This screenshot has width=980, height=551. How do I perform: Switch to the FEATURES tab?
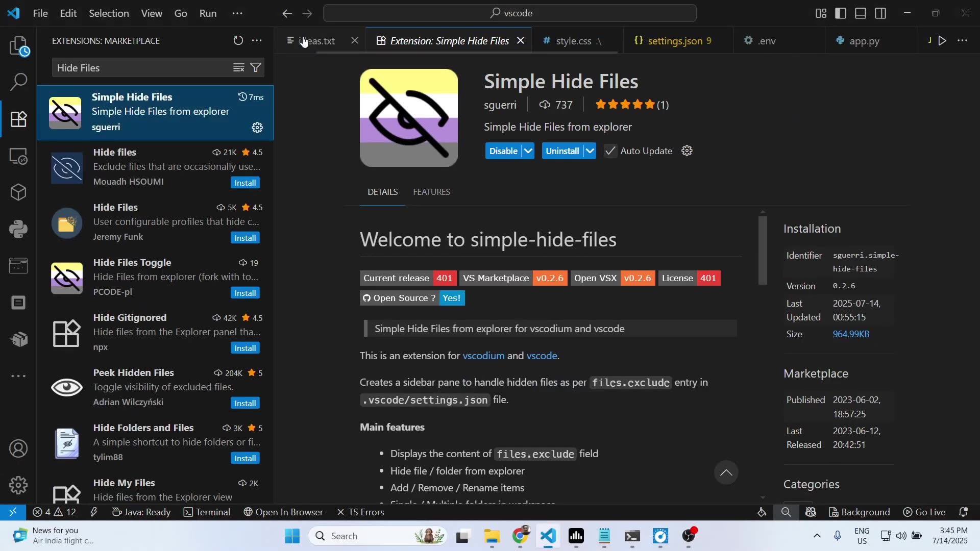point(431,192)
